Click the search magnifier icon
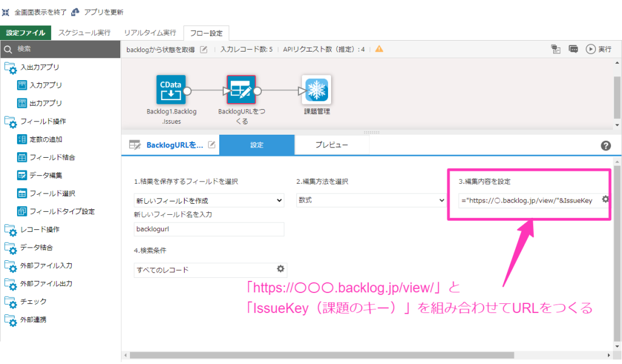Screen dimensions: 622x364 click(8, 50)
